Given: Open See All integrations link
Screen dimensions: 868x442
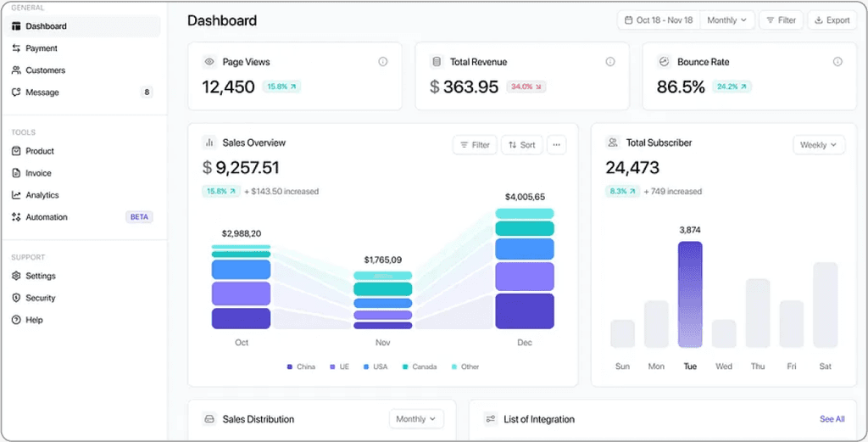Looking at the screenshot, I should coord(832,419).
